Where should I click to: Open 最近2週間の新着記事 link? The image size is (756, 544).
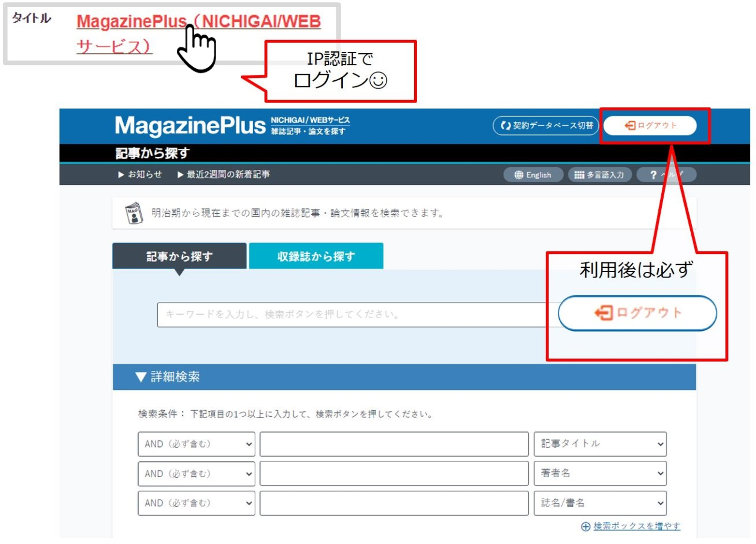[223, 175]
